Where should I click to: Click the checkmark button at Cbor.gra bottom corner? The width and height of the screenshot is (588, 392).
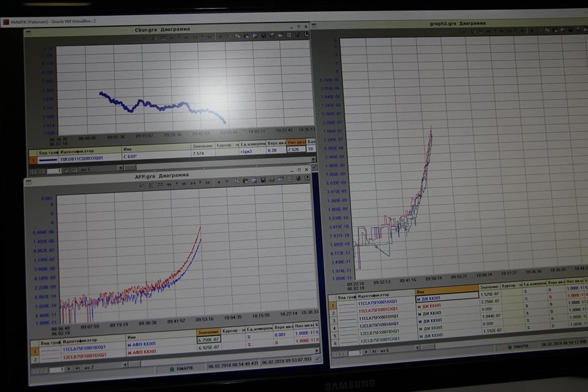point(314,167)
